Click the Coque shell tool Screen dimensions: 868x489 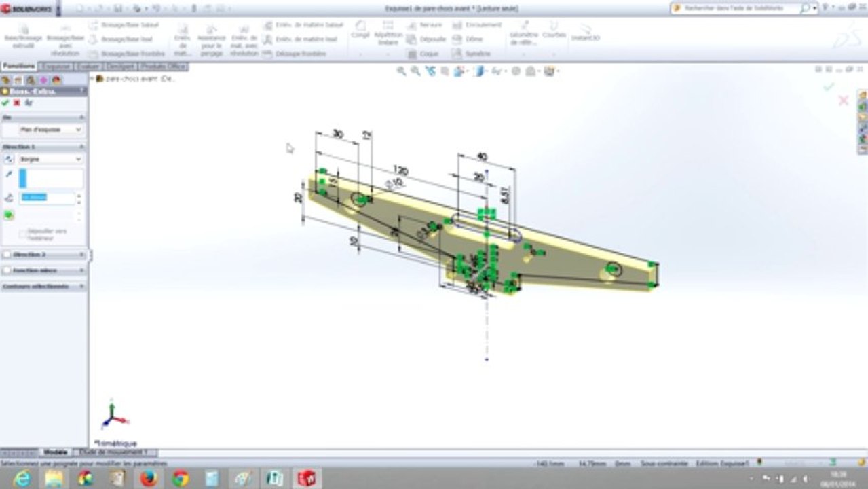click(423, 54)
